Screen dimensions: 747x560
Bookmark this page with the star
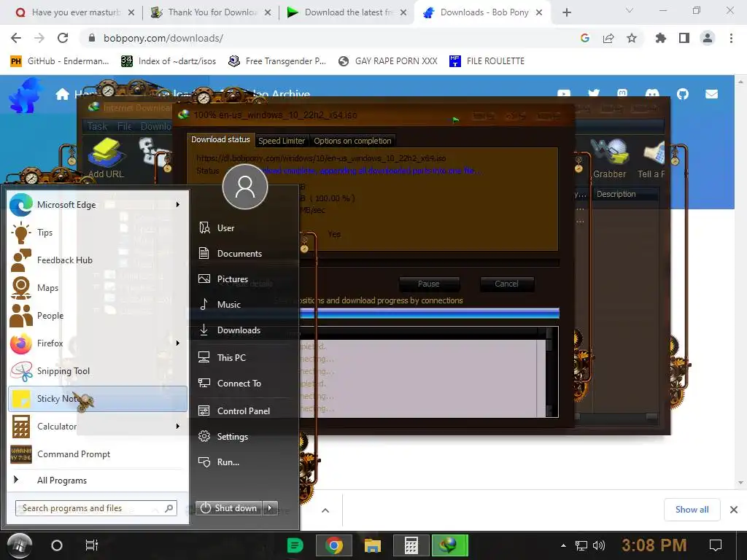632,38
